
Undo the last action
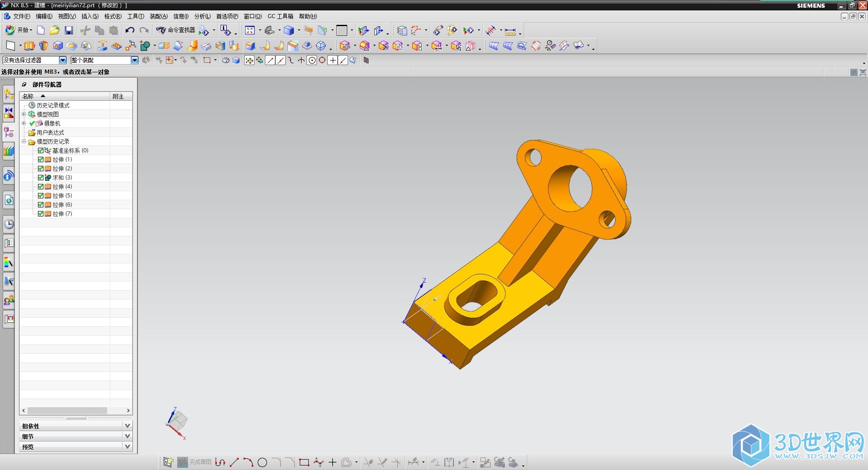[x=130, y=30]
